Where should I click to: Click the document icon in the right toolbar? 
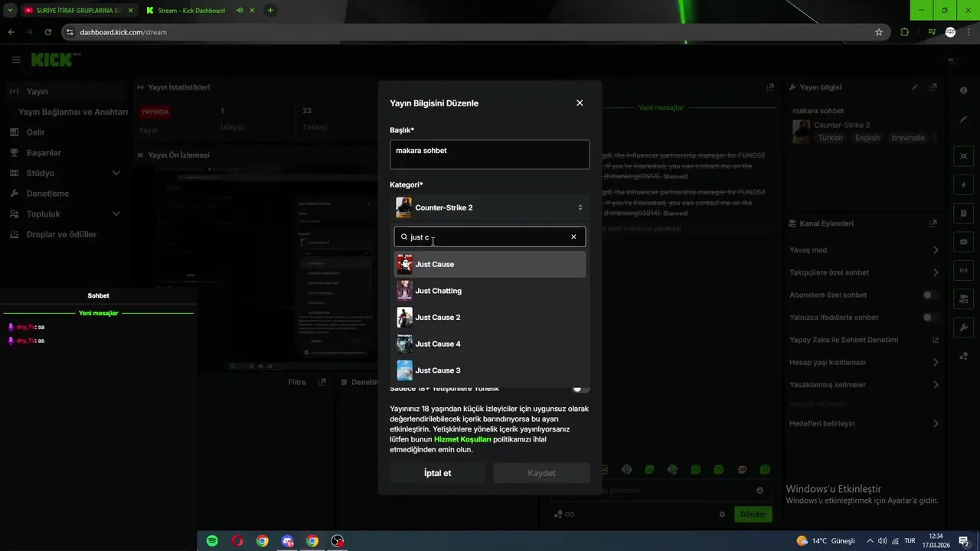click(963, 213)
